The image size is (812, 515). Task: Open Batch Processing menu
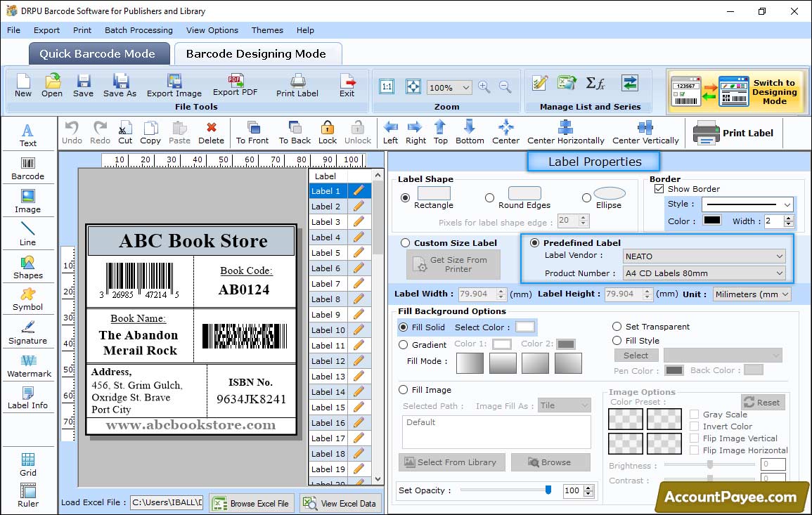pyautogui.click(x=138, y=30)
